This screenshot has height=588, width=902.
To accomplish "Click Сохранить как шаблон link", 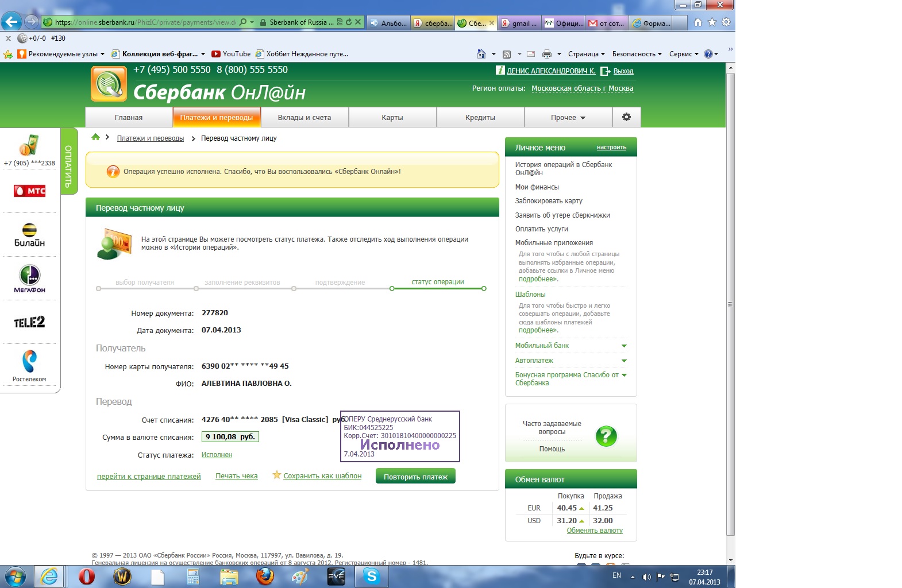I will pyautogui.click(x=322, y=476).
